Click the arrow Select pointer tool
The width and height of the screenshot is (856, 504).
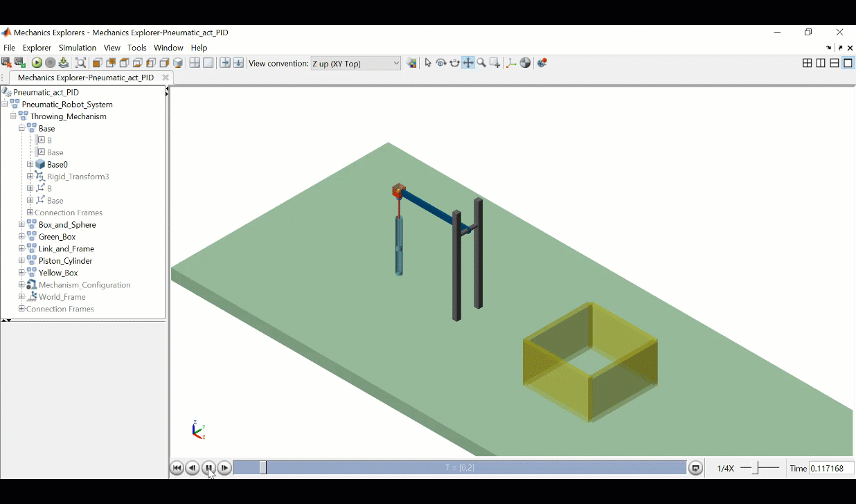(x=428, y=63)
